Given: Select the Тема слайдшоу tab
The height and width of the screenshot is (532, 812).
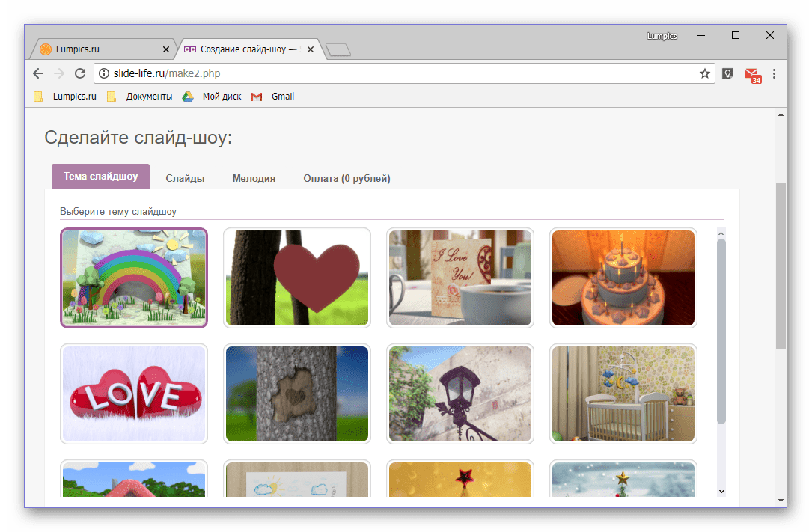Looking at the screenshot, I should 100,177.
